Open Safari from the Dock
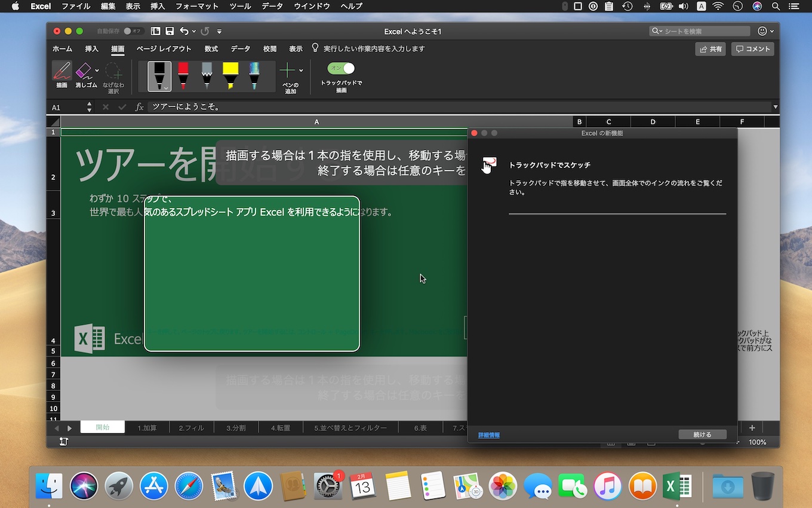812x508 pixels. point(189,485)
